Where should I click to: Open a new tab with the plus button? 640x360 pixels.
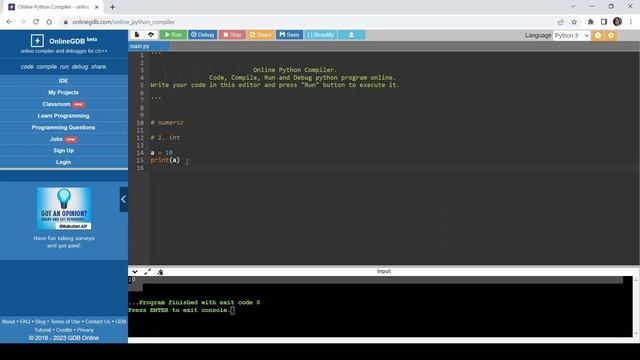112,7
